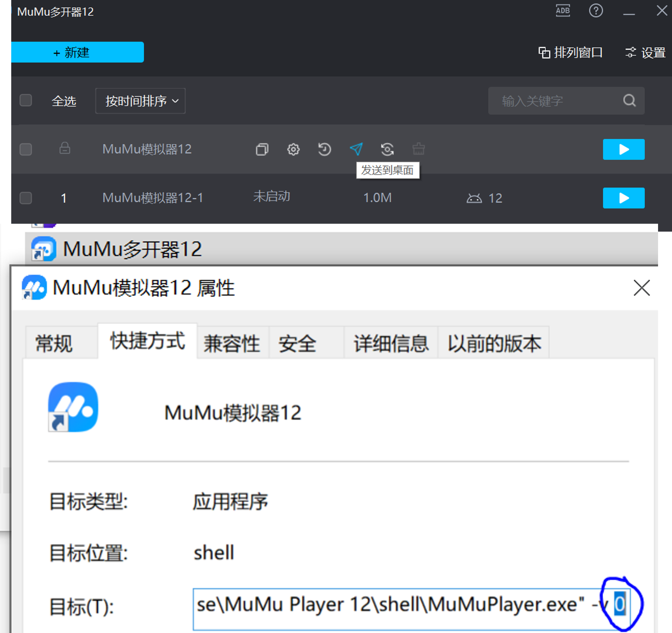672x633 pixels.
Task: Switch to the 详细信息 tab
Action: 390,343
